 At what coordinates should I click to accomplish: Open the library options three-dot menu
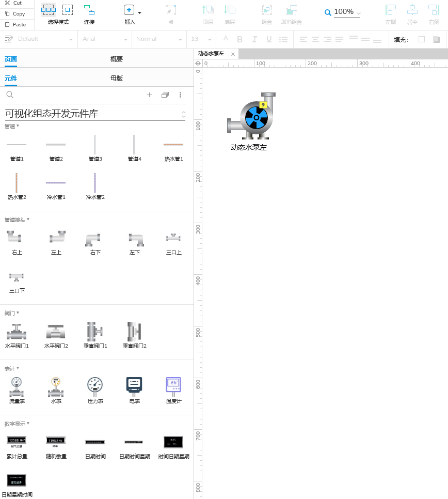(x=180, y=95)
